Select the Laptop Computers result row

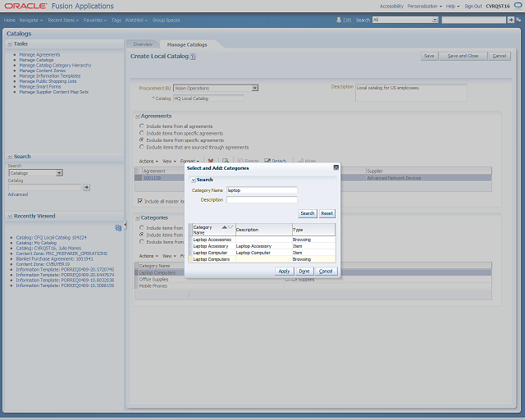pos(262,259)
